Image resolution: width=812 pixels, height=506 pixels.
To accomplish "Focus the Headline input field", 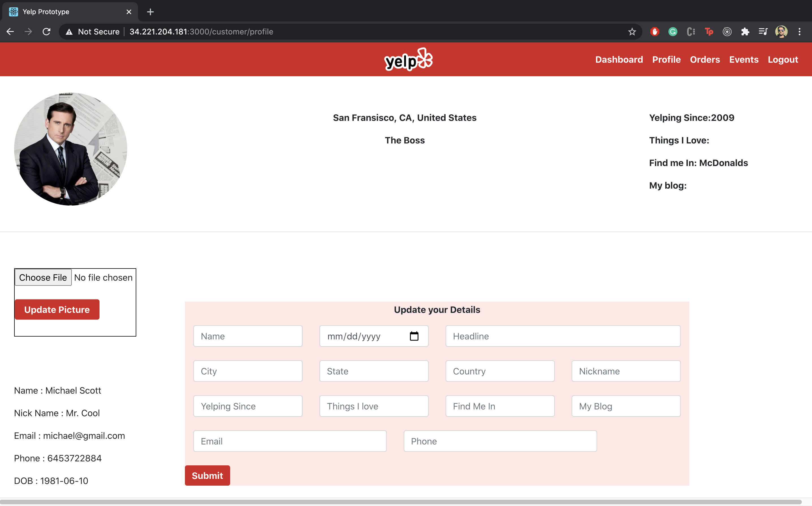I will pos(563,336).
